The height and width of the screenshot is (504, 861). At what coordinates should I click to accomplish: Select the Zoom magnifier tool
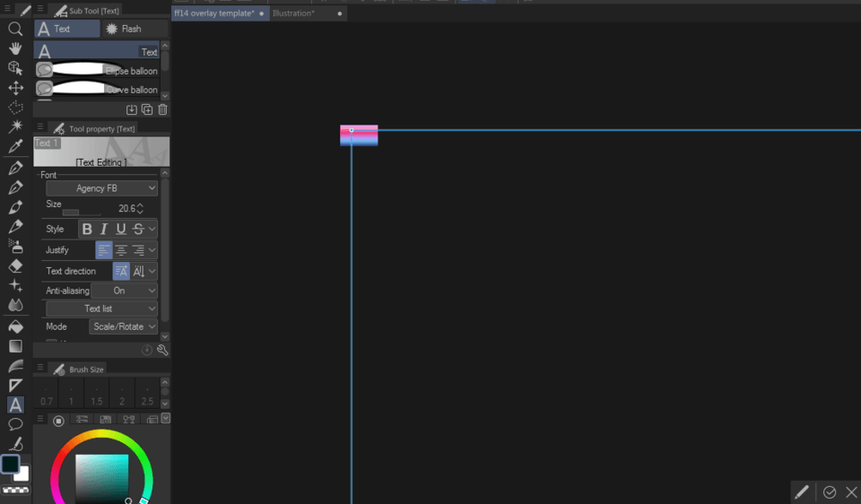(x=15, y=29)
